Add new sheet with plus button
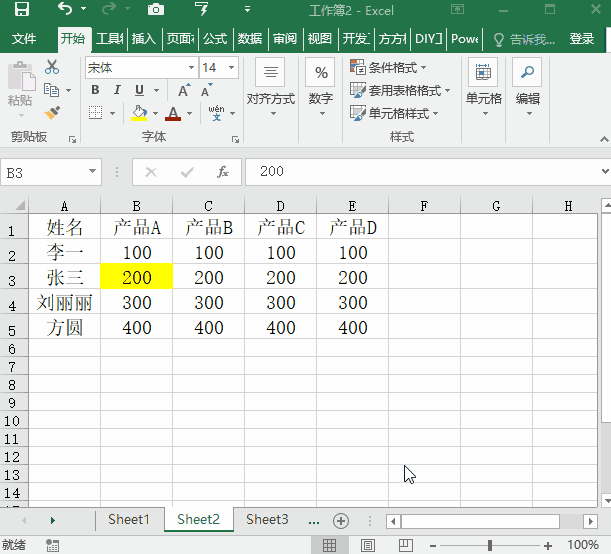This screenshot has width=611, height=554. [x=341, y=521]
